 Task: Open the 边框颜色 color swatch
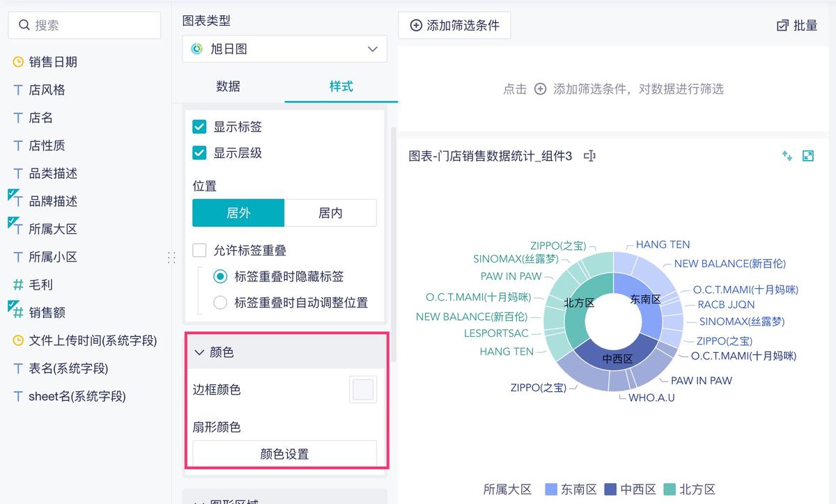pos(362,390)
